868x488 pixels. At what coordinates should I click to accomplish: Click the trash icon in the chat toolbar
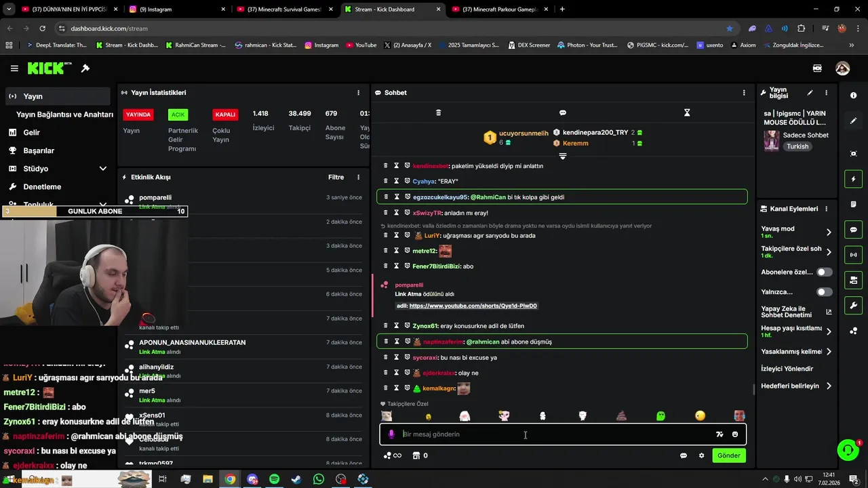click(438, 113)
